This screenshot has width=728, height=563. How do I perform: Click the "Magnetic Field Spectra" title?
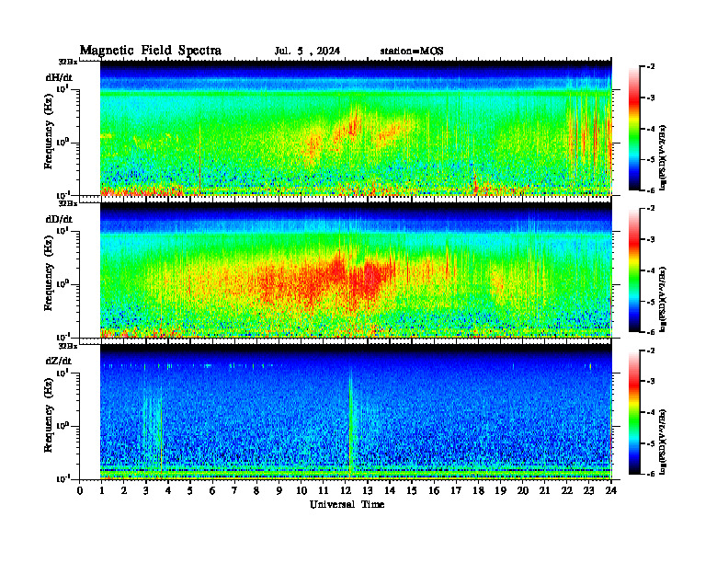[x=151, y=51]
